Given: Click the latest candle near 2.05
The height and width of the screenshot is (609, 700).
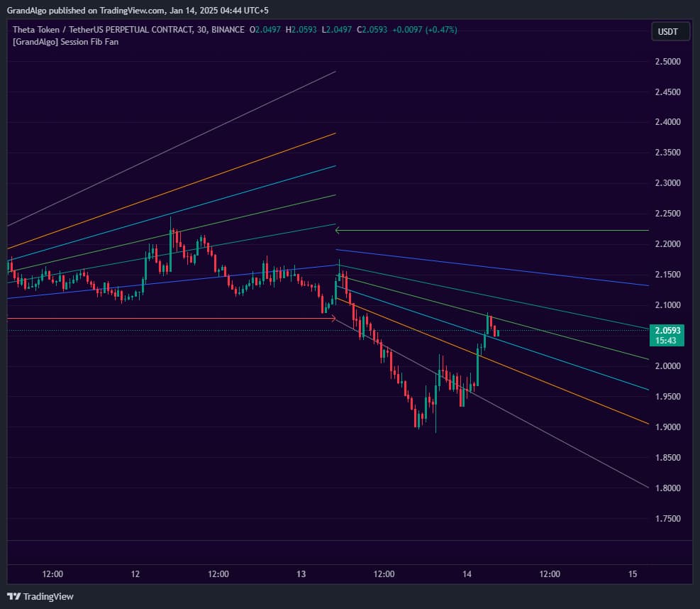Looking at the screenshot, I should pos(498,332).
